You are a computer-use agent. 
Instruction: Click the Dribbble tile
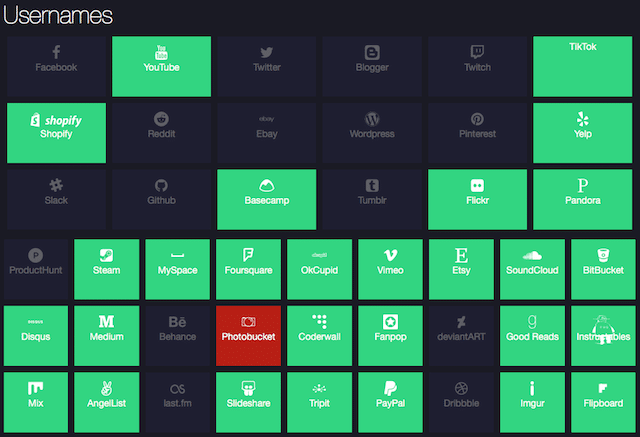coord(461,402)
